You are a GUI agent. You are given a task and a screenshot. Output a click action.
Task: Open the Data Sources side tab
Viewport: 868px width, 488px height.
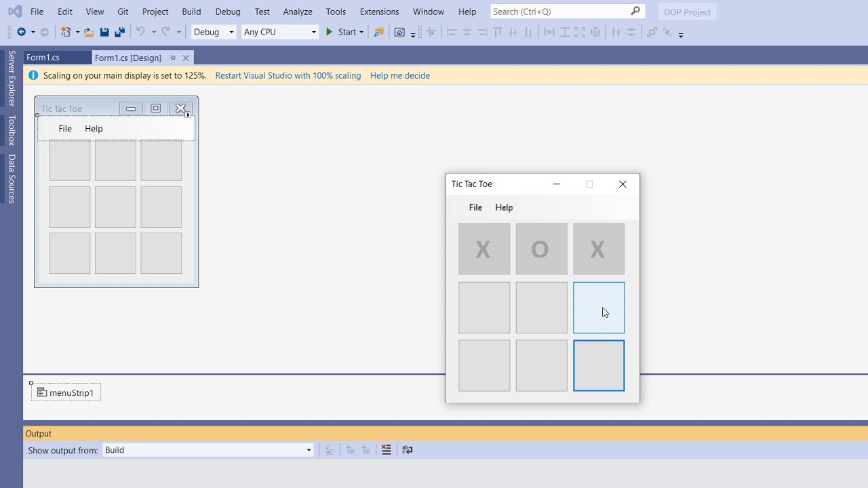(x=12, y=179)
